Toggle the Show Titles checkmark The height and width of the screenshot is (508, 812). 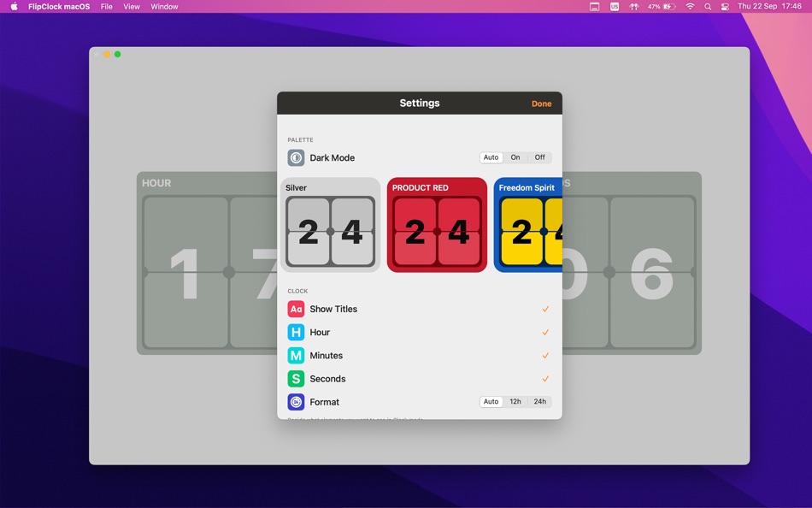coord(545,309)
